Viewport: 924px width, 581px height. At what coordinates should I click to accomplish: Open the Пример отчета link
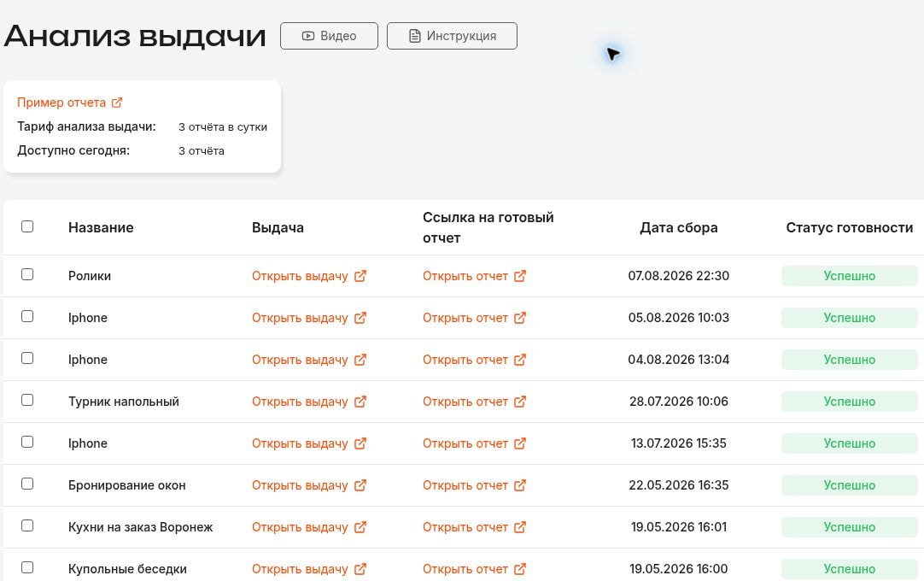[61, 103]
